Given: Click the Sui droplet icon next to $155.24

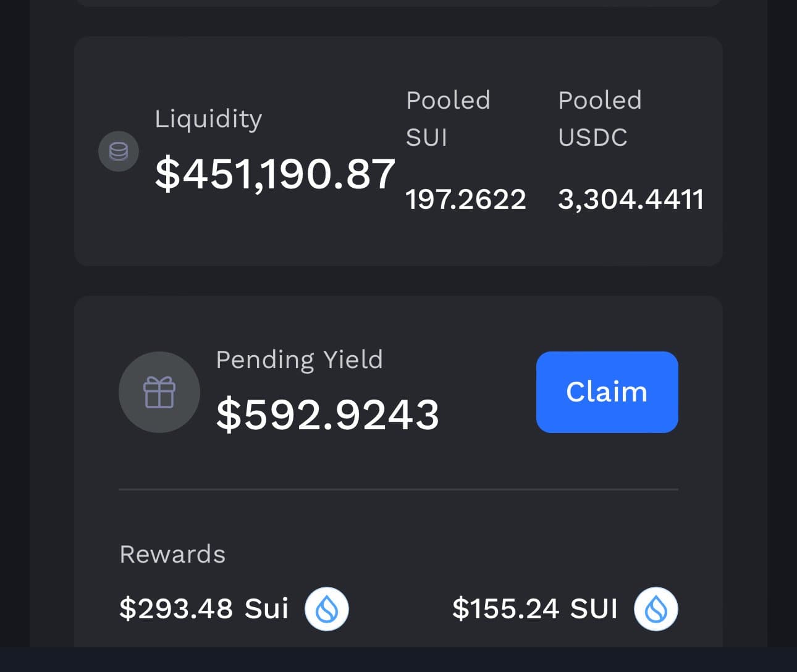Looking at the screenshot, I should tap(656, 609).
